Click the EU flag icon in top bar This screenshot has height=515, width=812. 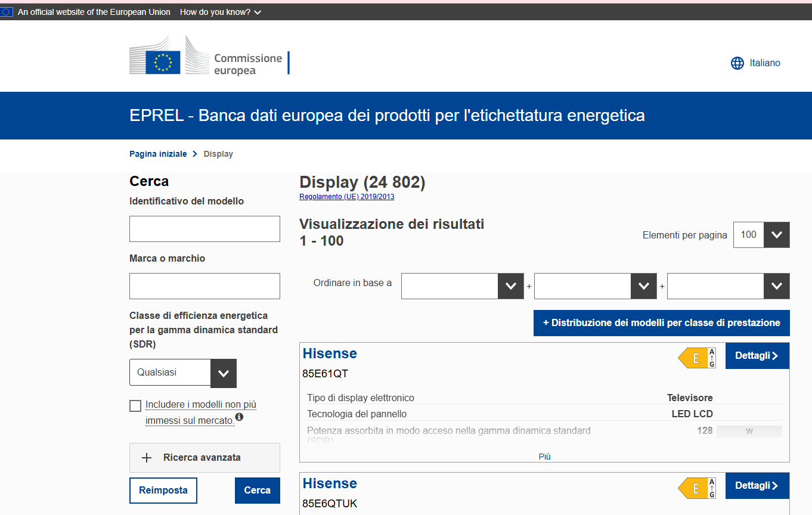7,12
